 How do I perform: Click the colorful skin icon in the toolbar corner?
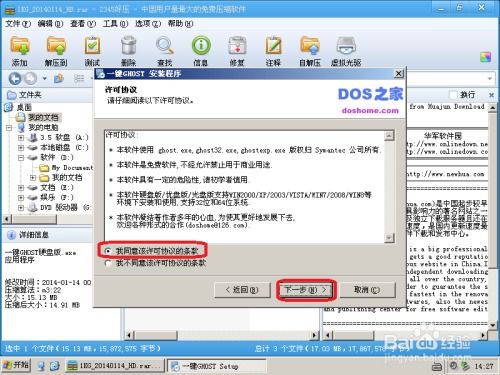[485, 57]
